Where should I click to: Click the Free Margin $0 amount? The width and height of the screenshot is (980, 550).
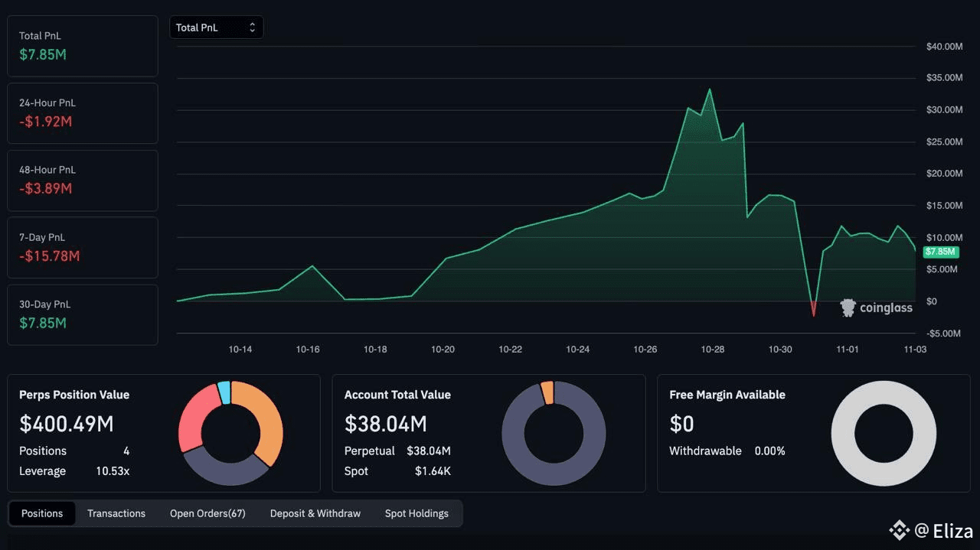(682, 424)
